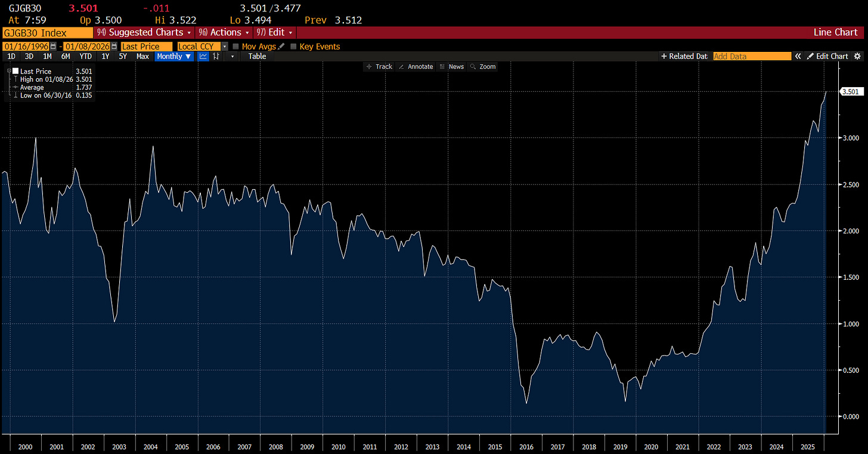Select the 1Y time range
868x454 pixels.
pos(106,56)
